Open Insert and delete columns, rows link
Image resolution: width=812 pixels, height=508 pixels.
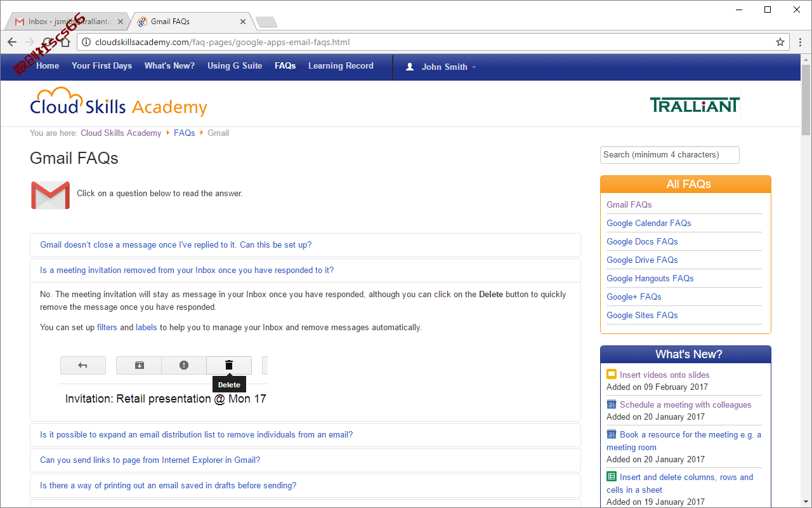tap(680, 483)
